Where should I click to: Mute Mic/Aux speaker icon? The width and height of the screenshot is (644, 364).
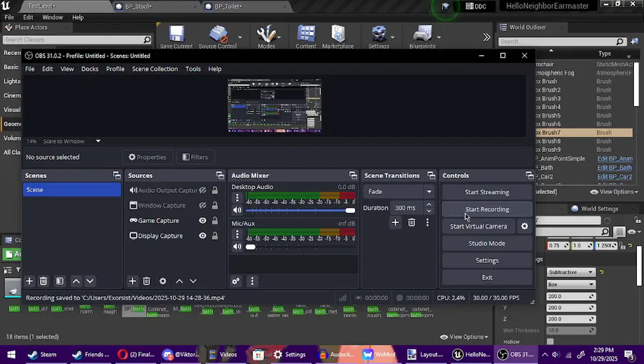coord(237,246)
